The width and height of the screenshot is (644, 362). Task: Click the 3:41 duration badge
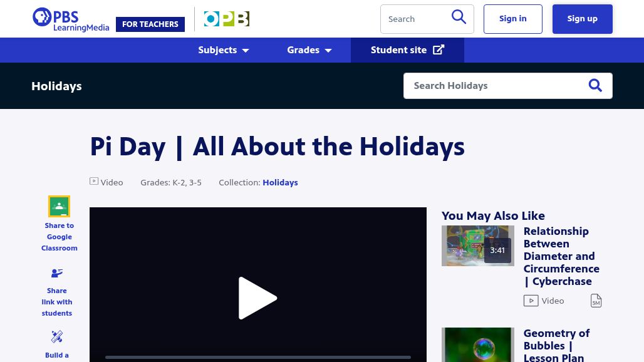[497, 251]
